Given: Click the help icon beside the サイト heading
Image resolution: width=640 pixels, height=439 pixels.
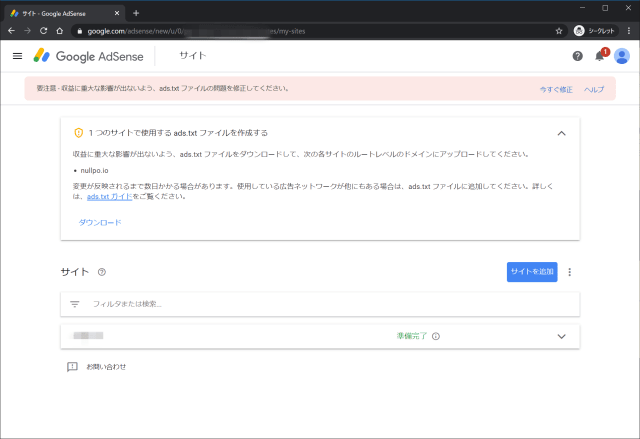Looking at the screenshot, I should coord(102,272).
